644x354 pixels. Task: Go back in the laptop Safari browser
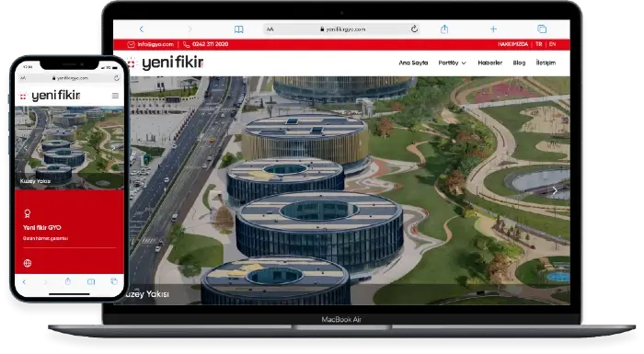point(142,29)
